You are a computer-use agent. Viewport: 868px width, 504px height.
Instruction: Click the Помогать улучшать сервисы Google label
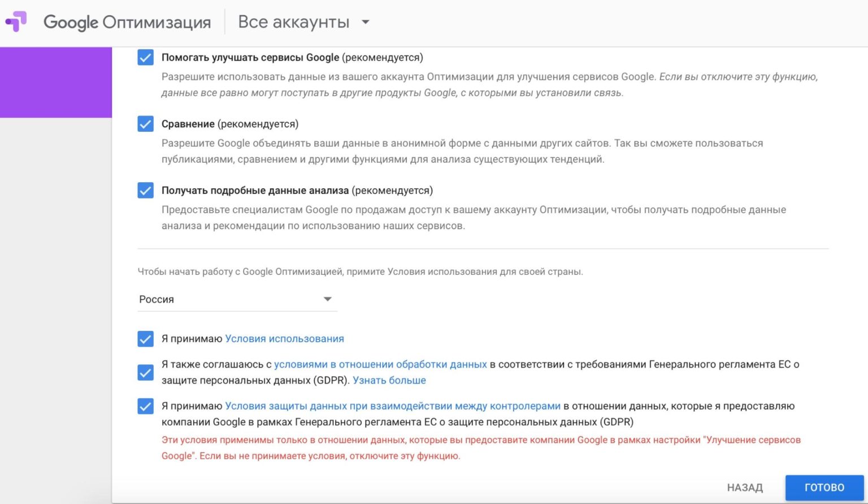(x=250, y=58)
